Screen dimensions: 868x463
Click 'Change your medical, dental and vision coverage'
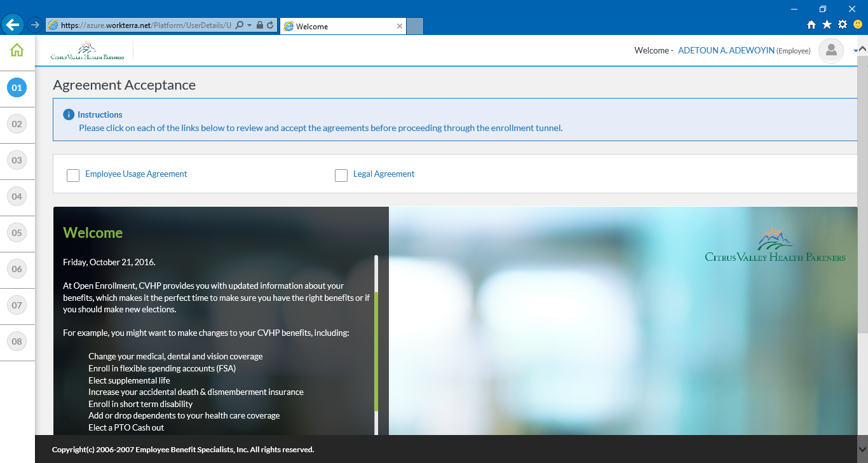point(175,356)
